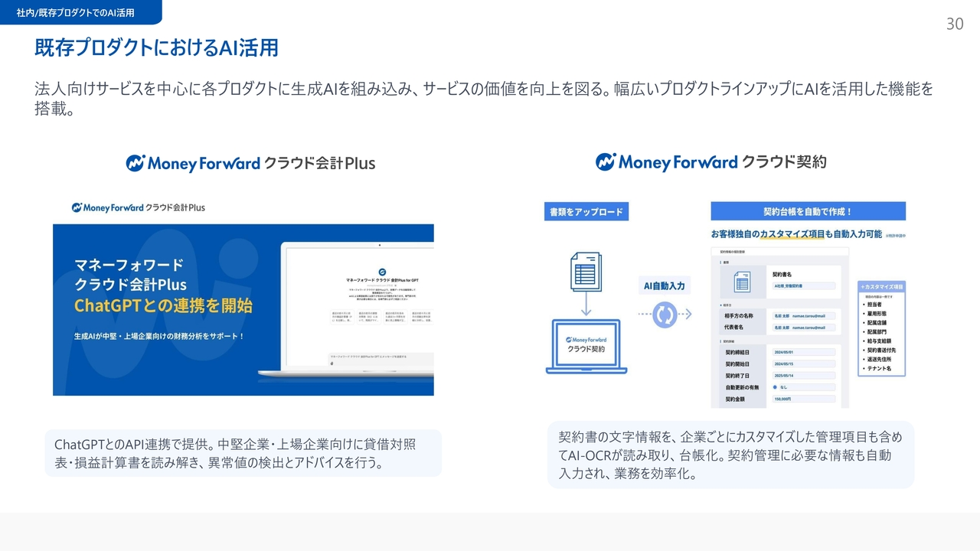Click the +カスタマイズ項目 panel header
Image resolution: width=980 pixels, height=551 pixels.
point(882,286)
